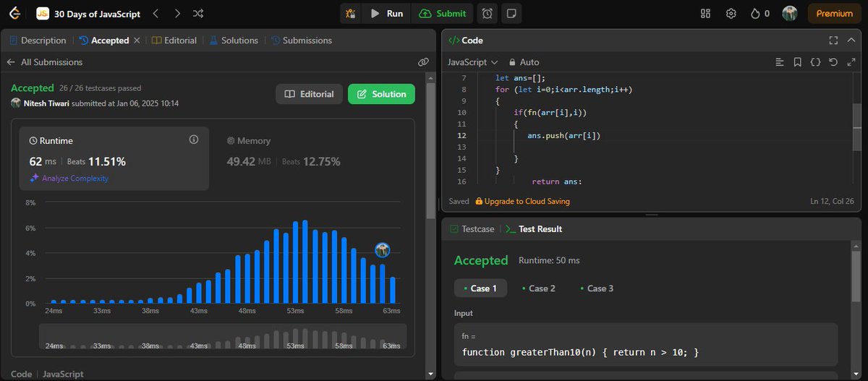Click the 30 Days of JavaScript title
868x381 pixels.
98,13
